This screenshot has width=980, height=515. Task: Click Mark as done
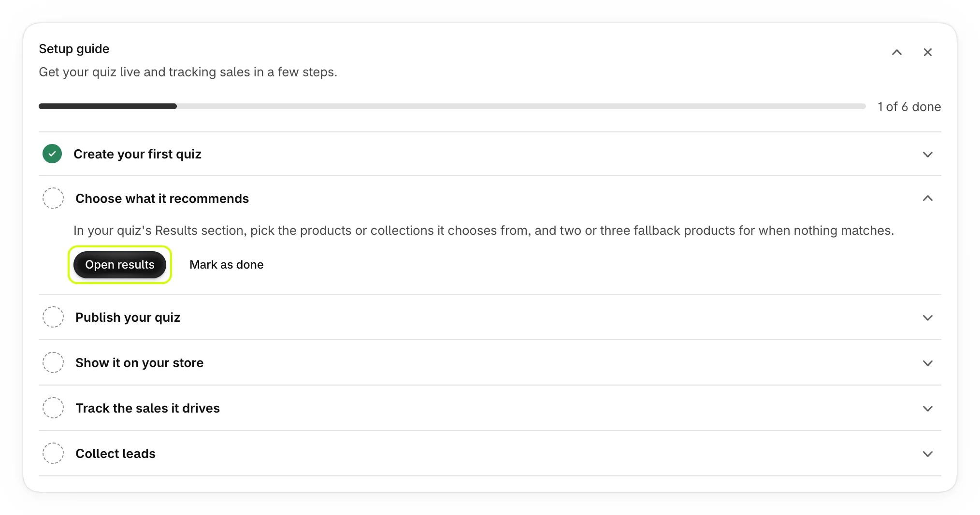pos(226,265)
